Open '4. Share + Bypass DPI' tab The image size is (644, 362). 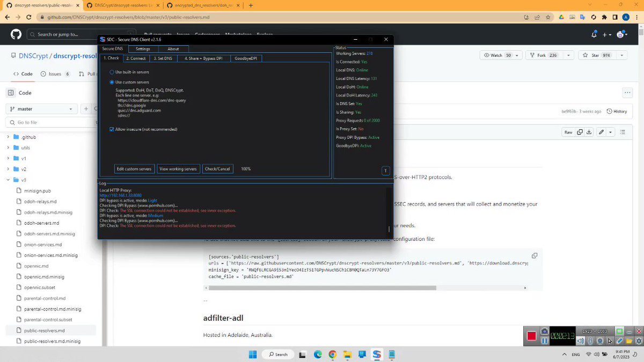coord(203,58)
